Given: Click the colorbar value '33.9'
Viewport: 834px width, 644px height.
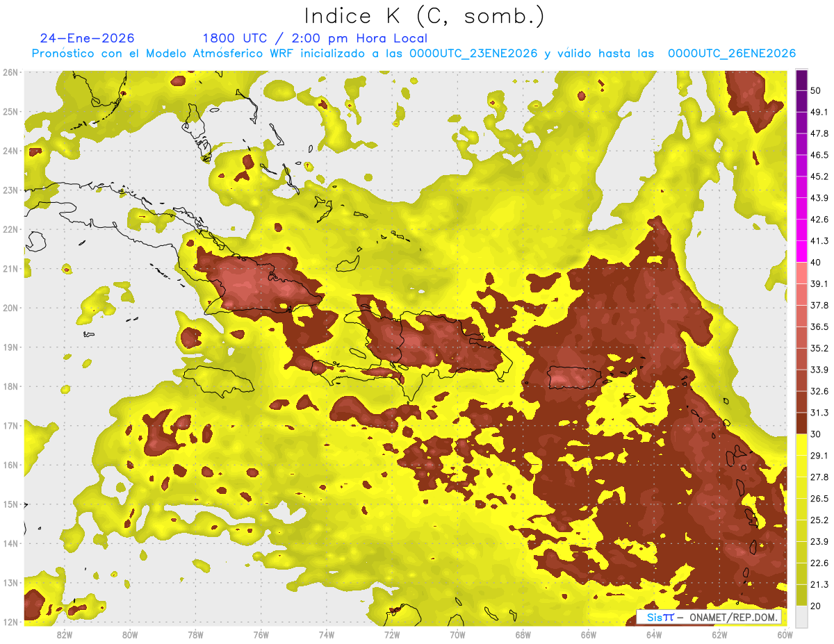Looking at the screenshot, I should pos(819,370).
